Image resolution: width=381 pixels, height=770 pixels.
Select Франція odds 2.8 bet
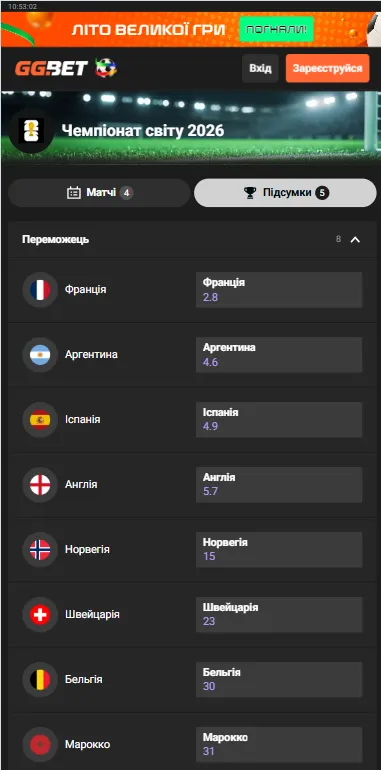[x=279, y=290]
